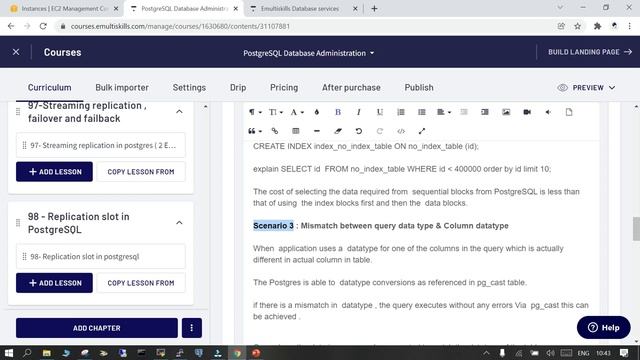Image resolution: width=640 pixels, height=360 pixels.
Task: Undo the last edit
Action: pos(359,131)
